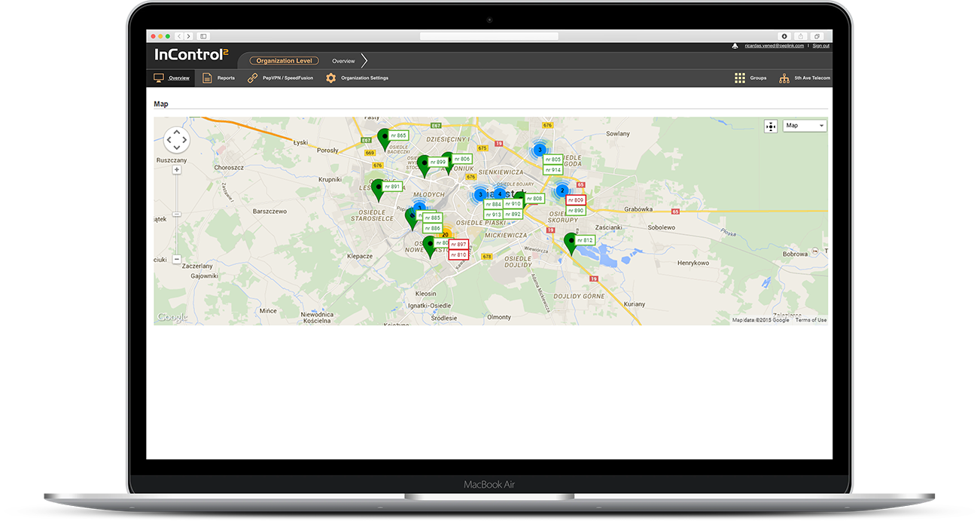
Task: Click the device label nr 890
Action: (x=576, y=211)
